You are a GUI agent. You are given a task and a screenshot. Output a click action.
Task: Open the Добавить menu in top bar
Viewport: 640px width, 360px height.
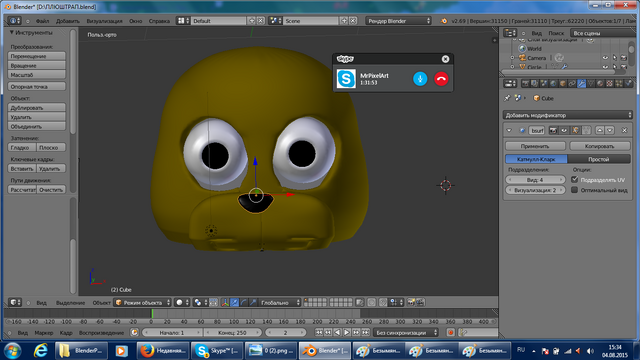click(x=68, y=21)
